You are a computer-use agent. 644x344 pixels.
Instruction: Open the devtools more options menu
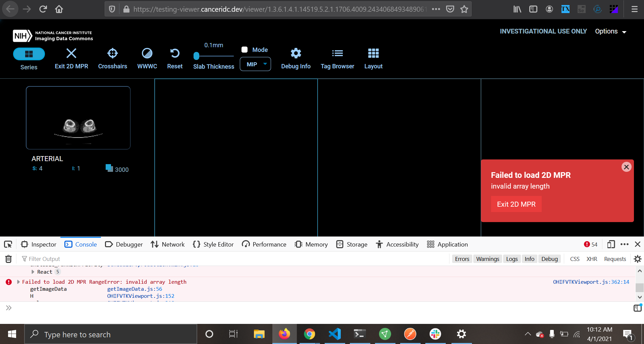(625, 245)
